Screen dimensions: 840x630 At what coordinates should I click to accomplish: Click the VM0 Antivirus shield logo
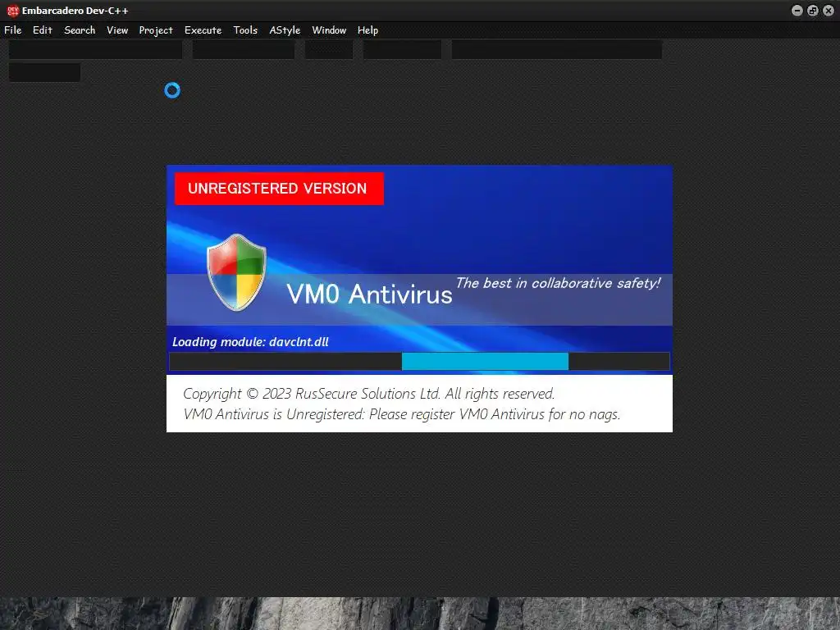236,272
